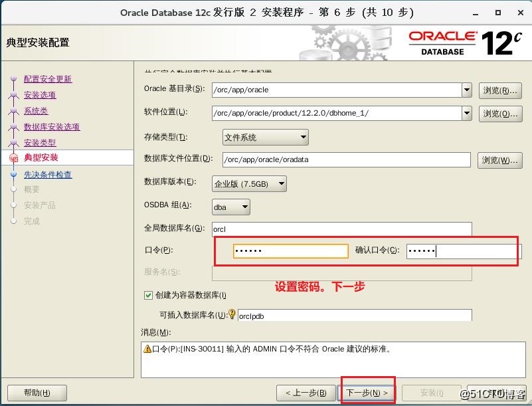The width and height of the screenshot is (532, 406).
Task: Go to 数据库安装选项 step
Action: [x=52, y=127]
